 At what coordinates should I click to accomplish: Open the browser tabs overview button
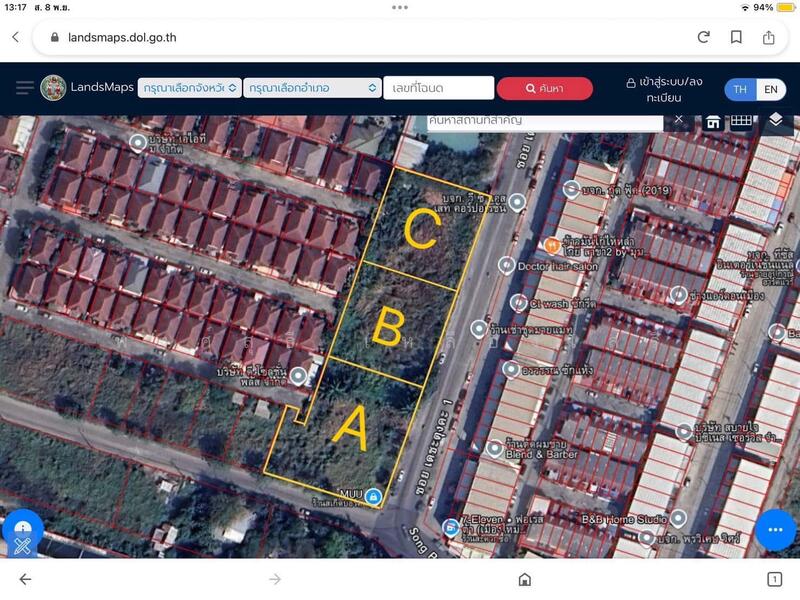774,579
